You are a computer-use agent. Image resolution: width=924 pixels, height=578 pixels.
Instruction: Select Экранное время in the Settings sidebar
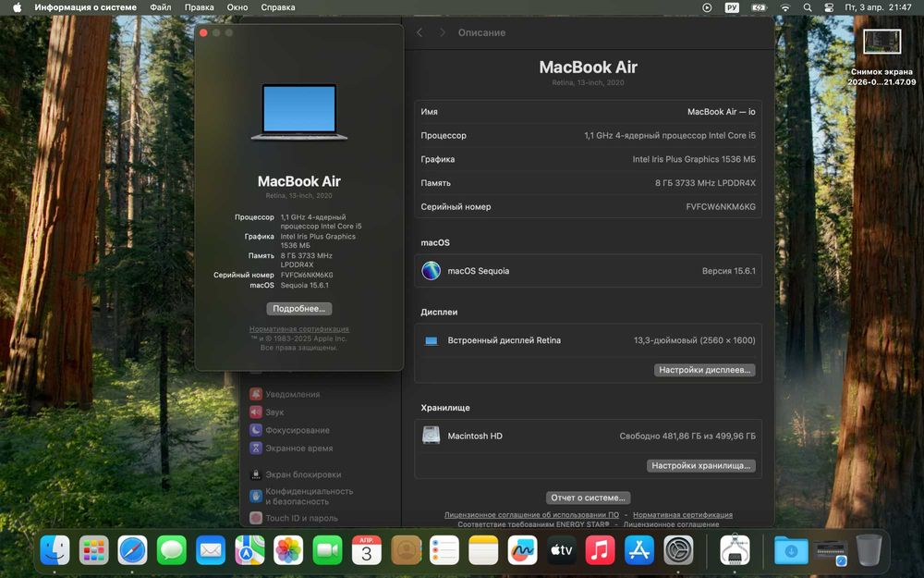point(320,449)
